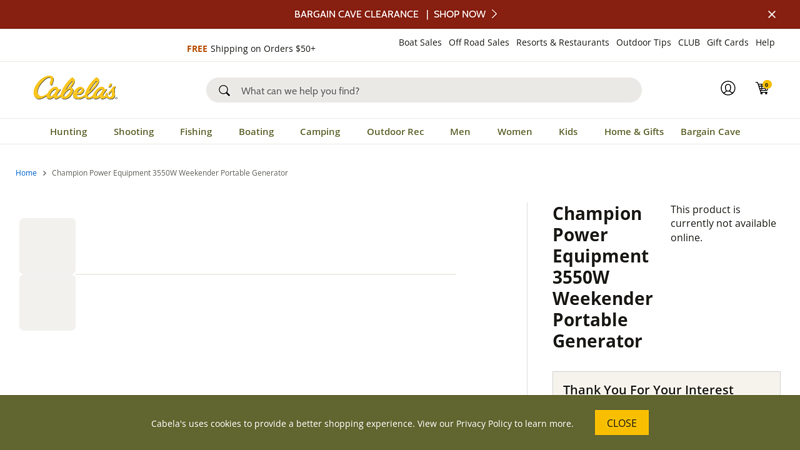Open the Home & Gifts menu
This screenshot has height=450, width=800.
click(x=634, y=132)
